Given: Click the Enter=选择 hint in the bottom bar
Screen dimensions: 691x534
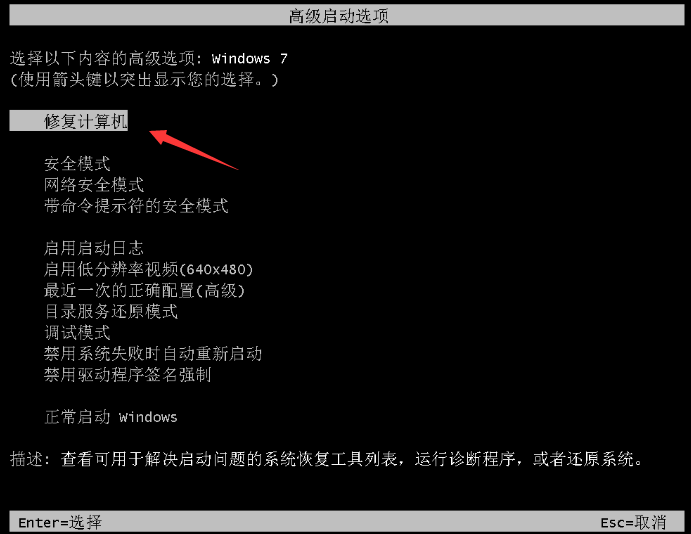Looking at the screenshot, I should (60, 523).
